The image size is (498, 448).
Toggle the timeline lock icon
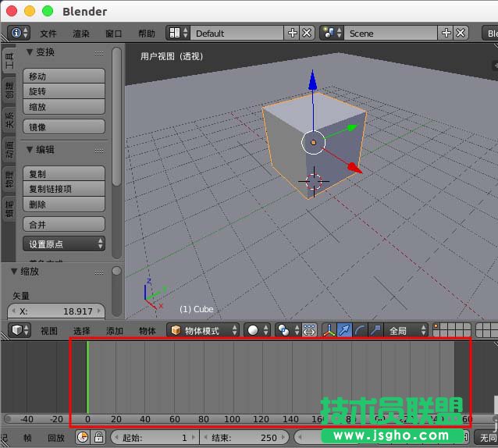pos(98,438)
